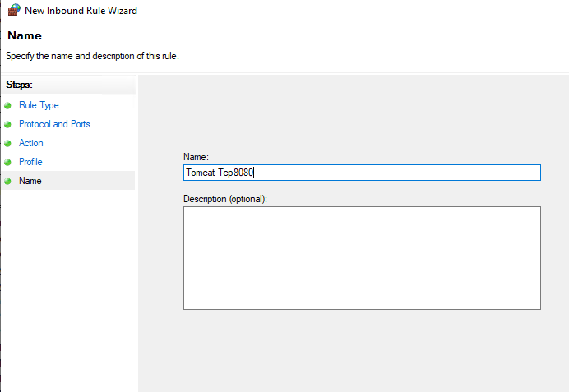Open the Profile step
Viewport: 569px width, 392px height.
[30, 162]
